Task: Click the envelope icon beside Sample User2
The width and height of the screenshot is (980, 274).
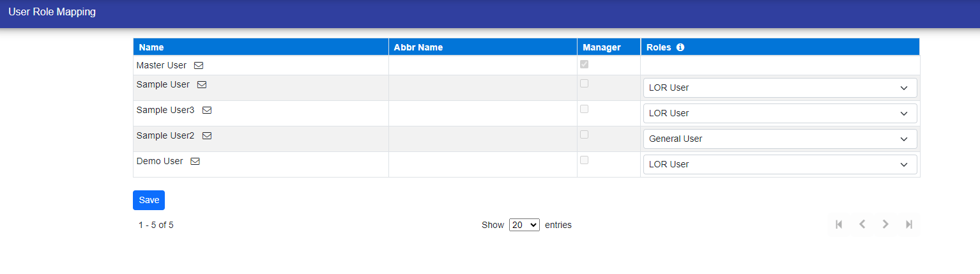Action: pos(207,136)
